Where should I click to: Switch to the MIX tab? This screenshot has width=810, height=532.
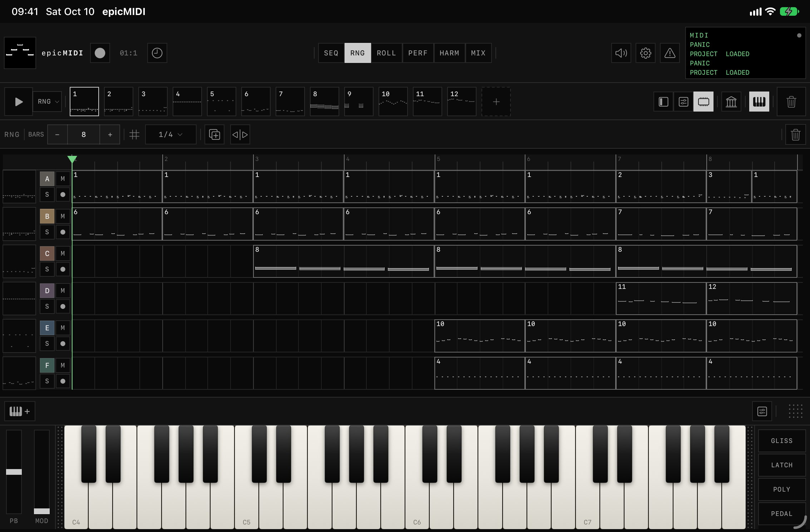tap(478, 53)
